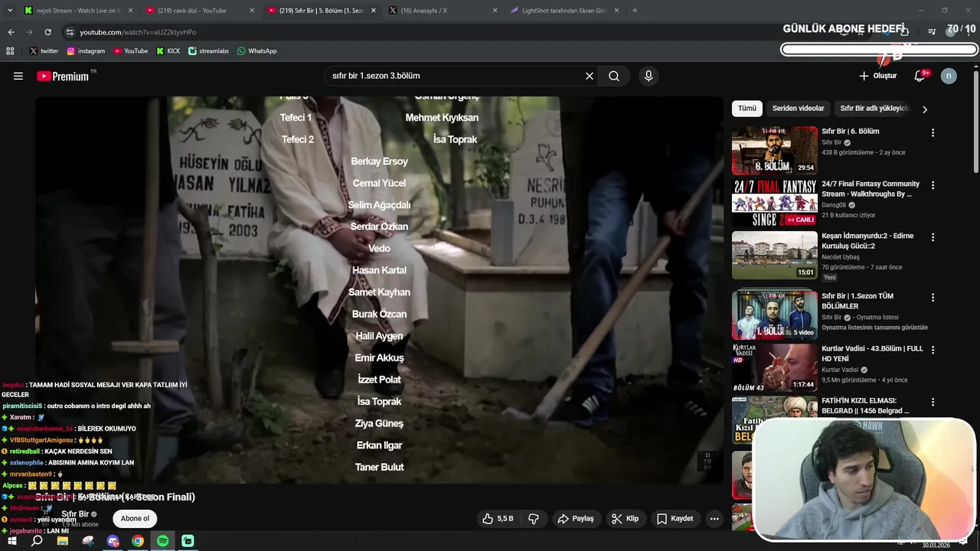Open the Kurtlar Vadisi 43.Bölüm thumbnail
This screenshot has height=551, width=980.
pyautogui.click(x=774, y=367)
